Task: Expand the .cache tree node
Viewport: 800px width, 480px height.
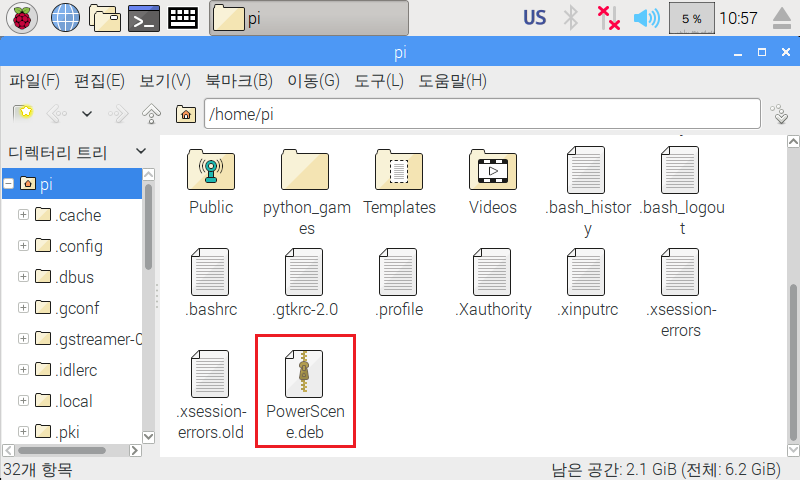Action: pos(23,215)
